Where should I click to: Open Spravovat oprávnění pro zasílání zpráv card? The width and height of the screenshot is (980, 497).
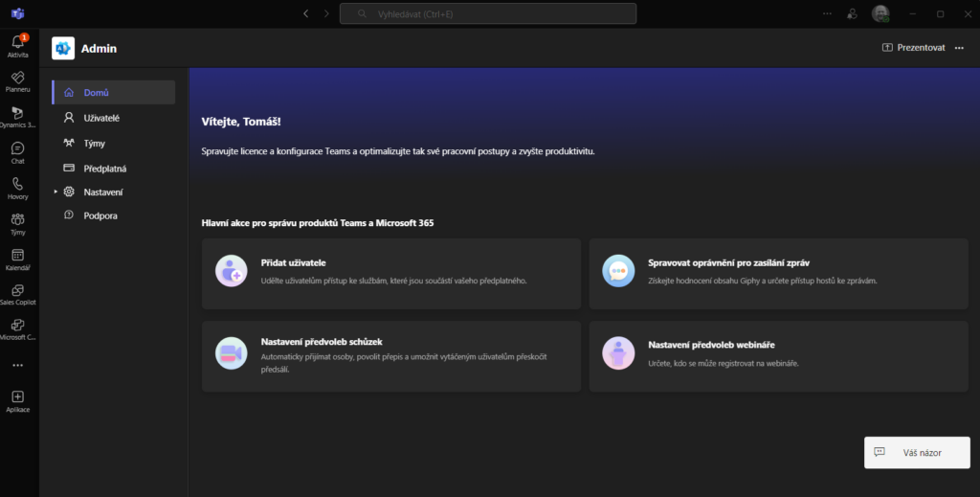(x=779, y=274)
